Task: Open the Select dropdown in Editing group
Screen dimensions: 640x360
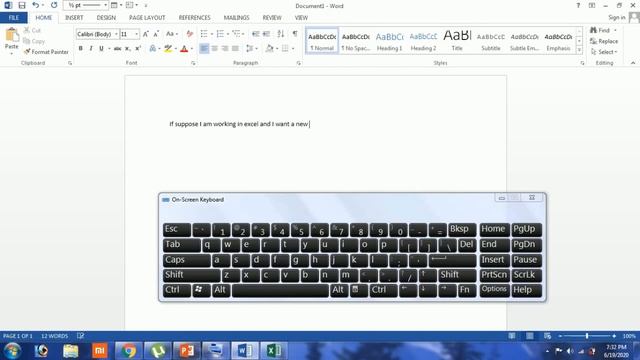Action: pos(604,52)
